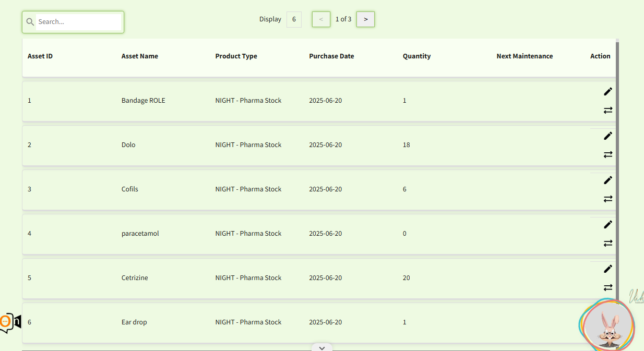Click the pencil icon for Cetrizine
The image size is (644, 351).
coord(608,269)
